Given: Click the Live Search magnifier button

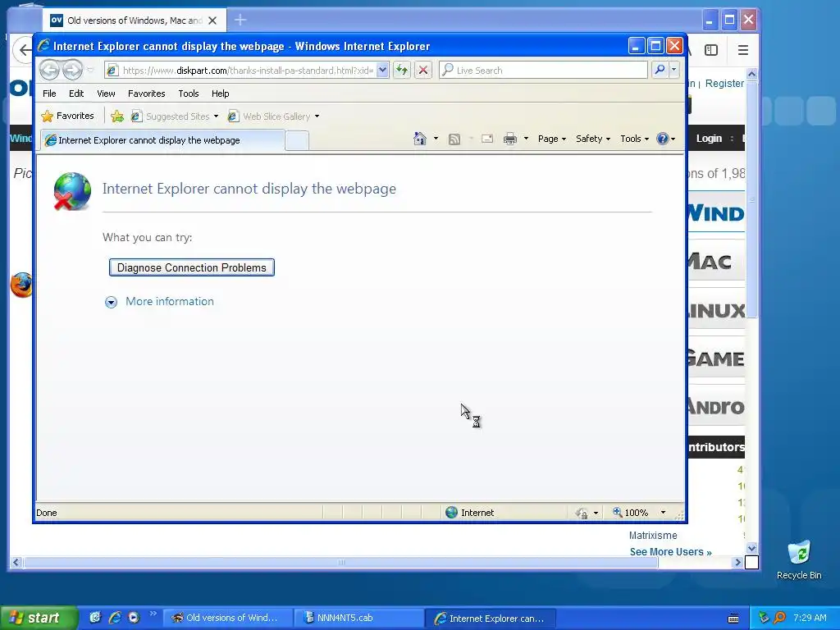Looking at the screenshot, I should (x=660, y=70).
